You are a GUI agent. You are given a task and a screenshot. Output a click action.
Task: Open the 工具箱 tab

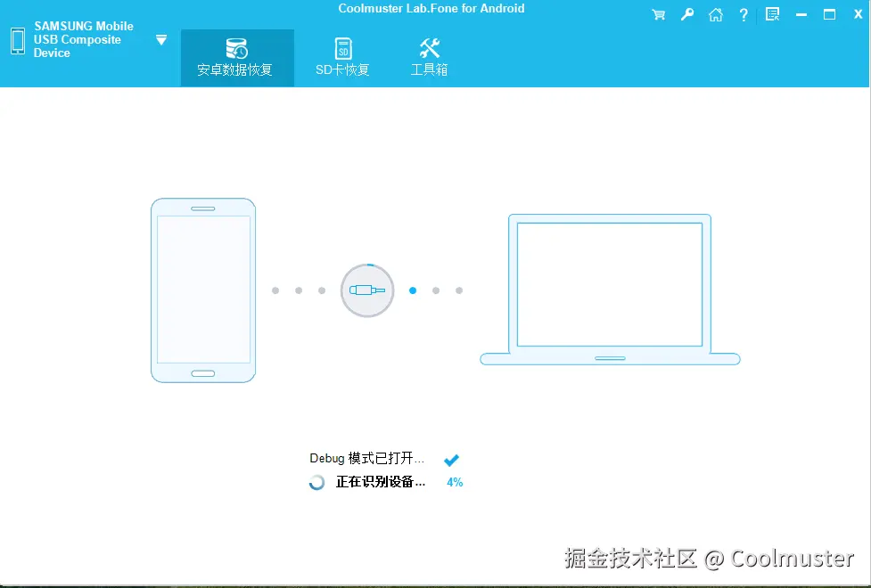[x=429, y=57]
